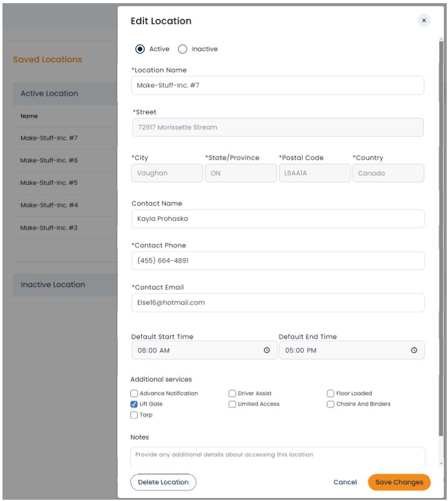The height and width of the screenshot is (501, 448).
Task: Edit the Contact Email field
Action: (278, 303)
